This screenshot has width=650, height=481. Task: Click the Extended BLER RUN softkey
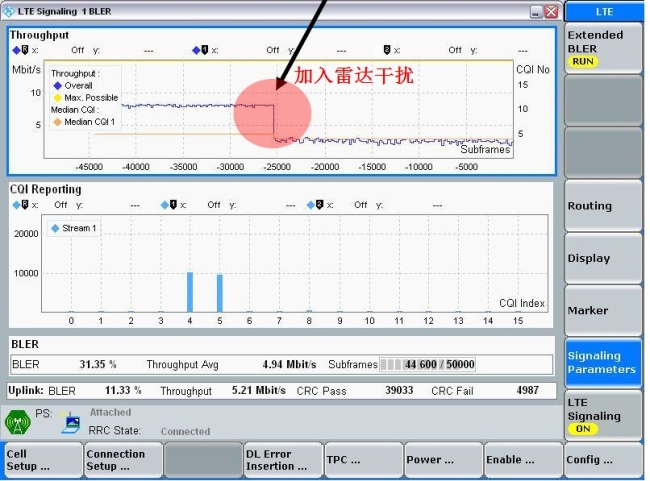click(604, 49)
